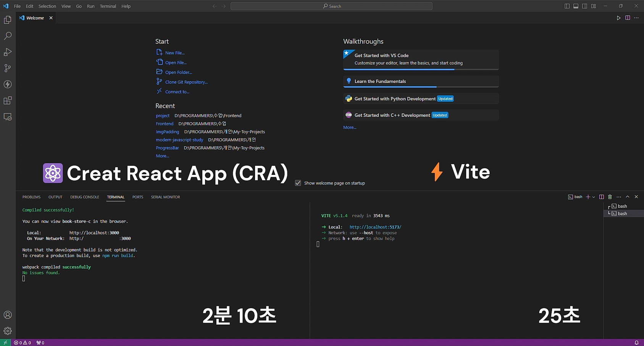
Task: Show More recent items under Recent
Action: [x=162, y=156]
